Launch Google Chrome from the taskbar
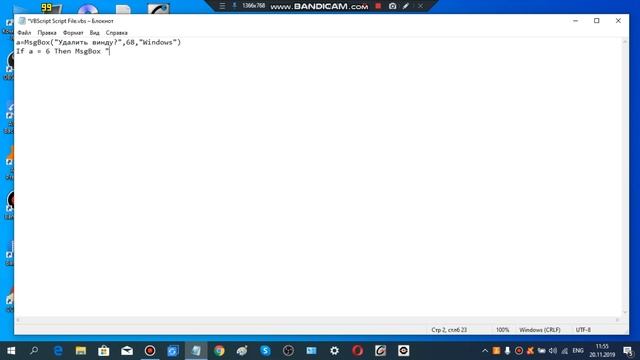640x360 pixels. 219,351
